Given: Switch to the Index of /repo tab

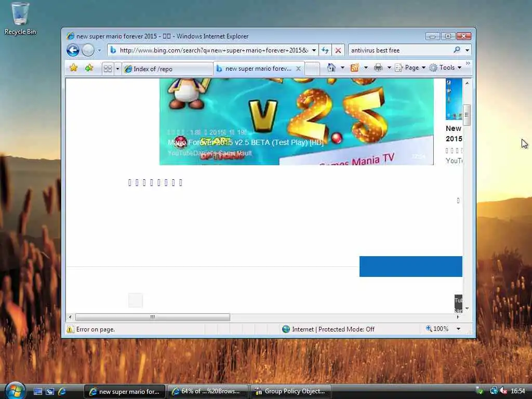Looking at the screenshot, I should click(167, 69).
